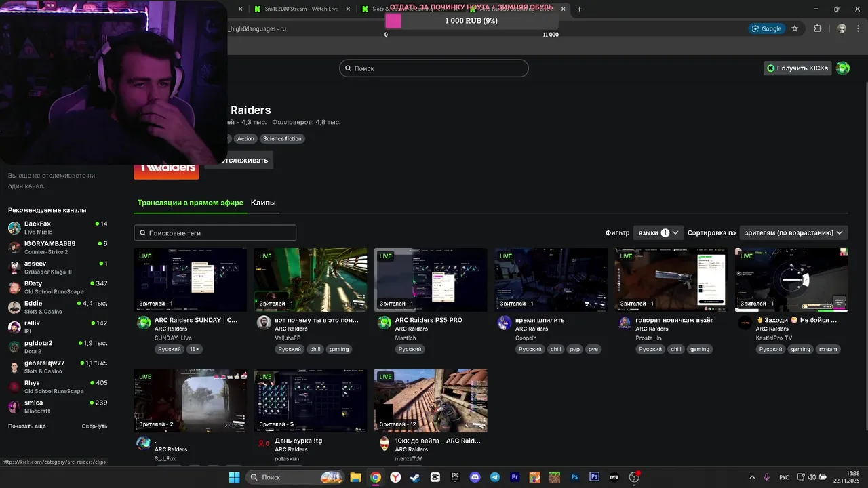Open Steam from the taskbar

coord(415,477)
